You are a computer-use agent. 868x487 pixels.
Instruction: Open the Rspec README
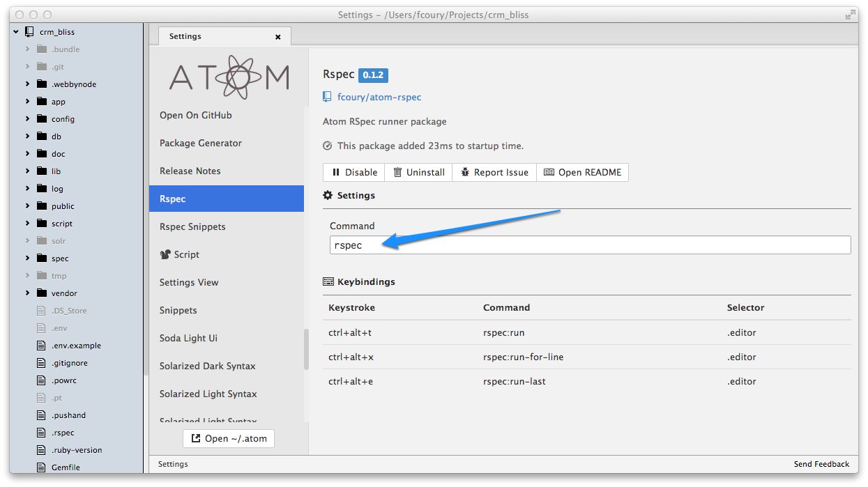(x=582, y=172)
